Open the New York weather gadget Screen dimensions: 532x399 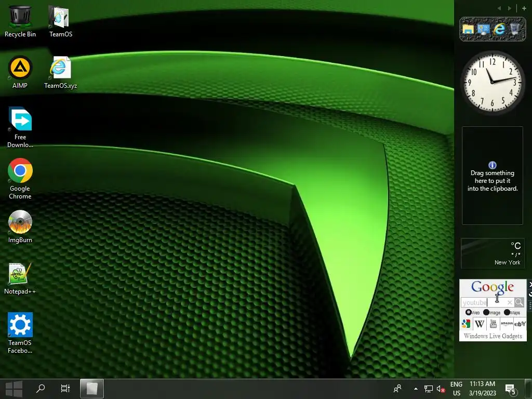(493, 254)
